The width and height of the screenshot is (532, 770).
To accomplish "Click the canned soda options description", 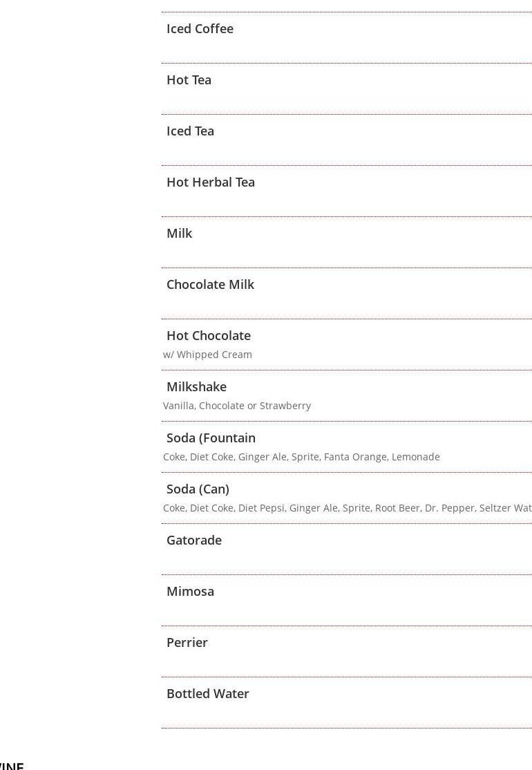I will 348,508.
